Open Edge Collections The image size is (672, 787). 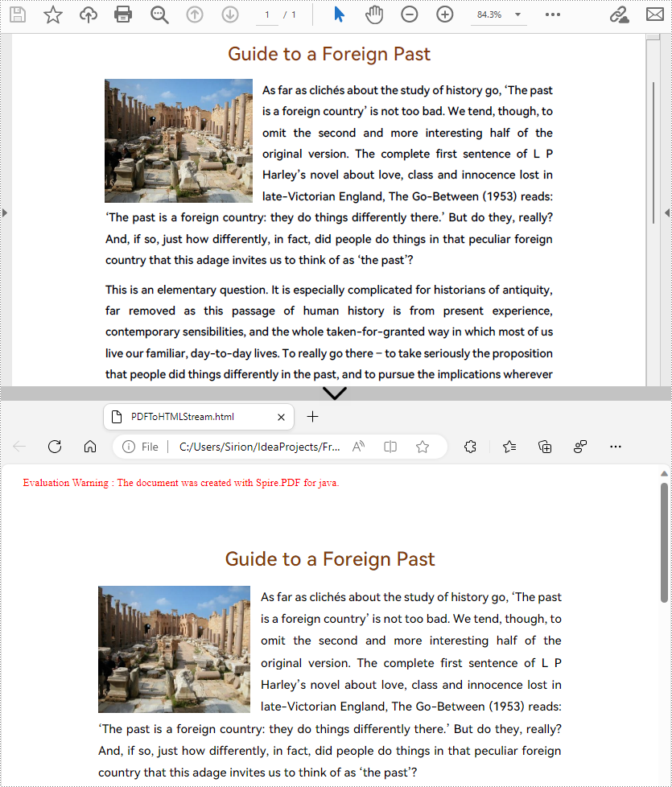(x=545, y=446)
